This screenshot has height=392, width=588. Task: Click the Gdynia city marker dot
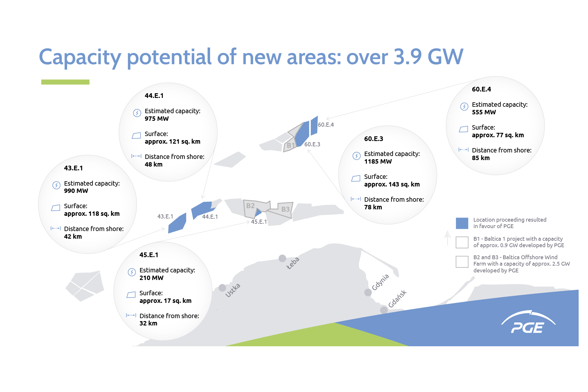(368, 292)
